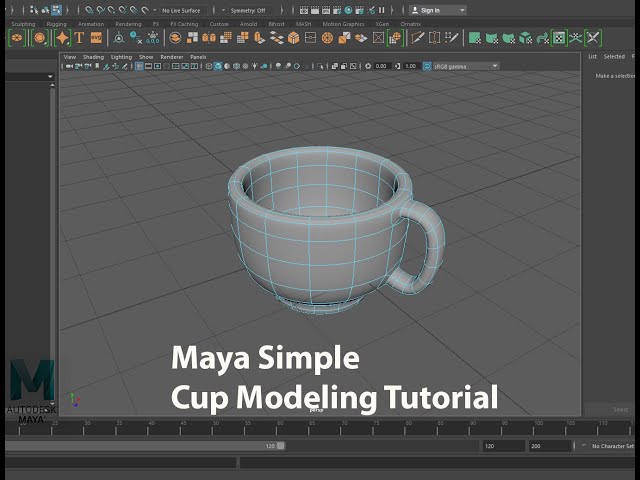
Task: Open the UV Editor checker icon
Action: point(559,38)
